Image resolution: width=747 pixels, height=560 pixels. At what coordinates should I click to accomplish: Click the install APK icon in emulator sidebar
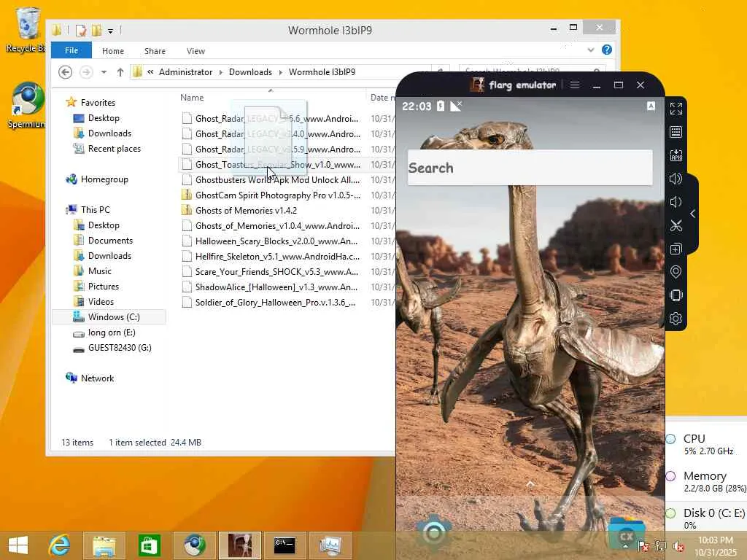pos(676,155)
